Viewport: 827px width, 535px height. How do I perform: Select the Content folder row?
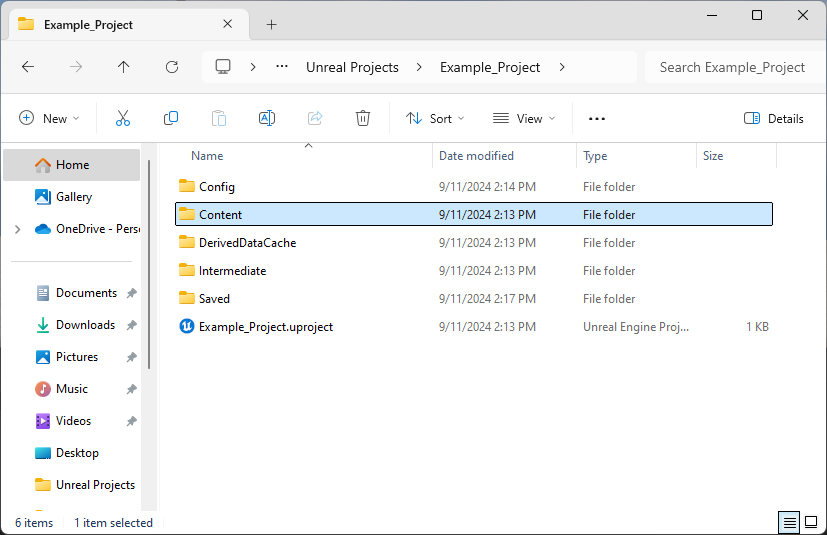point(474,214)
